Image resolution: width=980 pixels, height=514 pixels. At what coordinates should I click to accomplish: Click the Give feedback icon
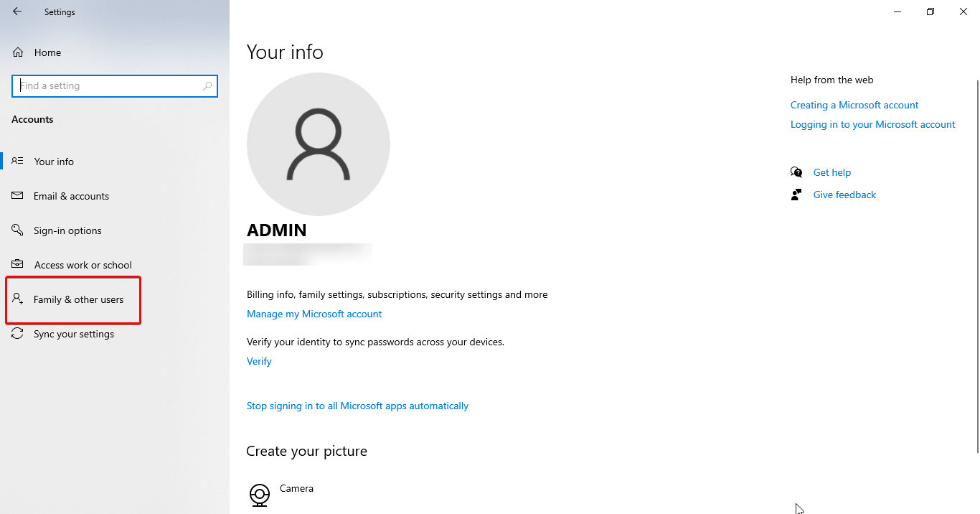[796, 195]
